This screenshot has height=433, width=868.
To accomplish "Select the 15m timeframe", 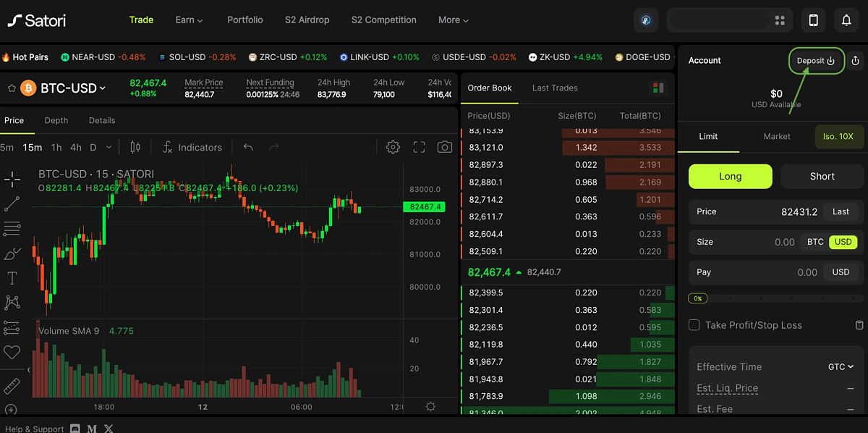I will (32, 147).
